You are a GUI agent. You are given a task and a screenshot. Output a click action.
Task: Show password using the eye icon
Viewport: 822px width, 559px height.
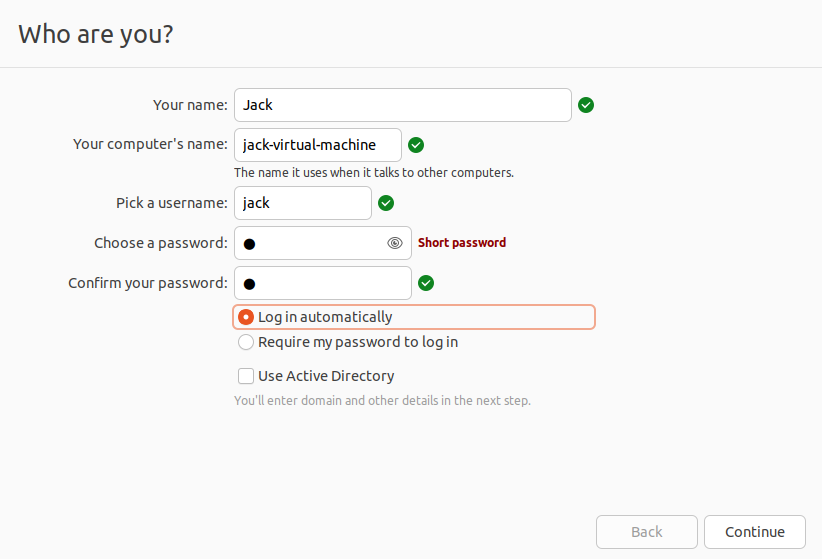point(395,243)
